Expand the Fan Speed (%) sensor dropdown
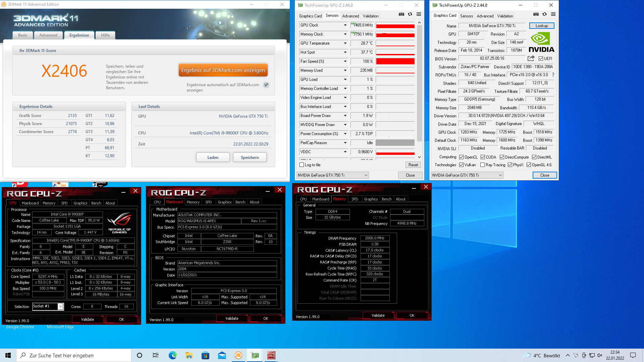This screenshot has width=644, height=362. point(345,61)
